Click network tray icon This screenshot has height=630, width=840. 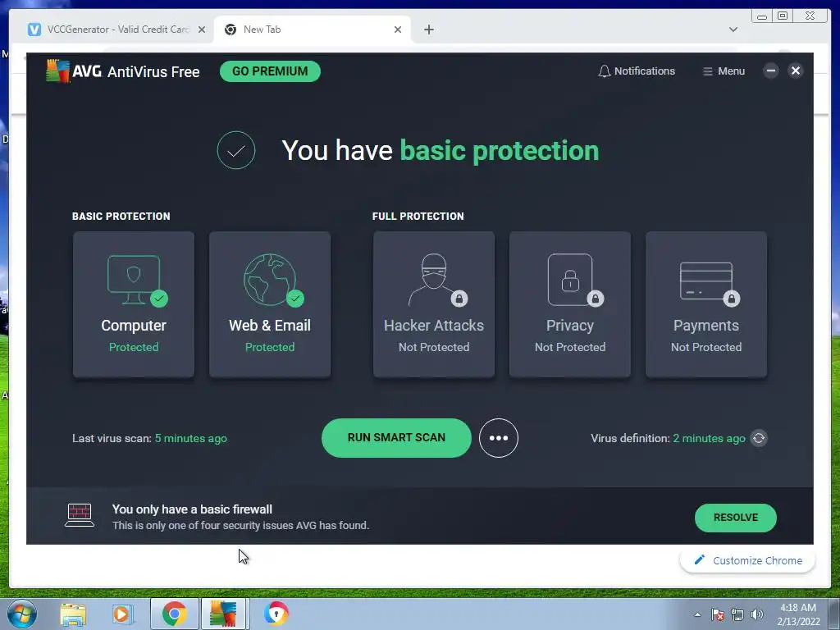tap(737, 614)
